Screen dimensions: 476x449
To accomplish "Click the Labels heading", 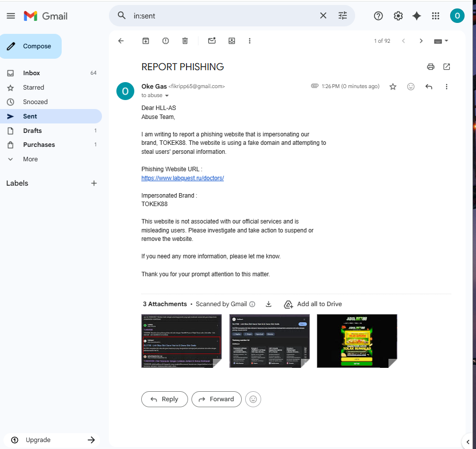I will coord(17,183).
